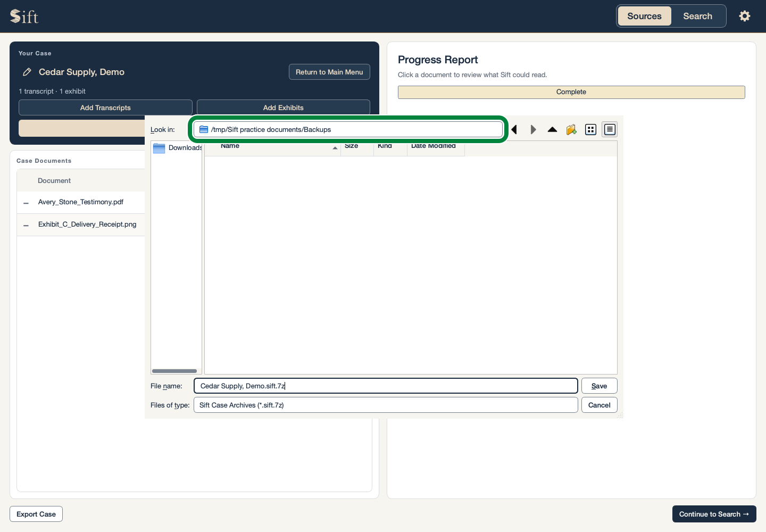
Task: Click the Cedar Supply, Demo case title
Action: (81, 72)
